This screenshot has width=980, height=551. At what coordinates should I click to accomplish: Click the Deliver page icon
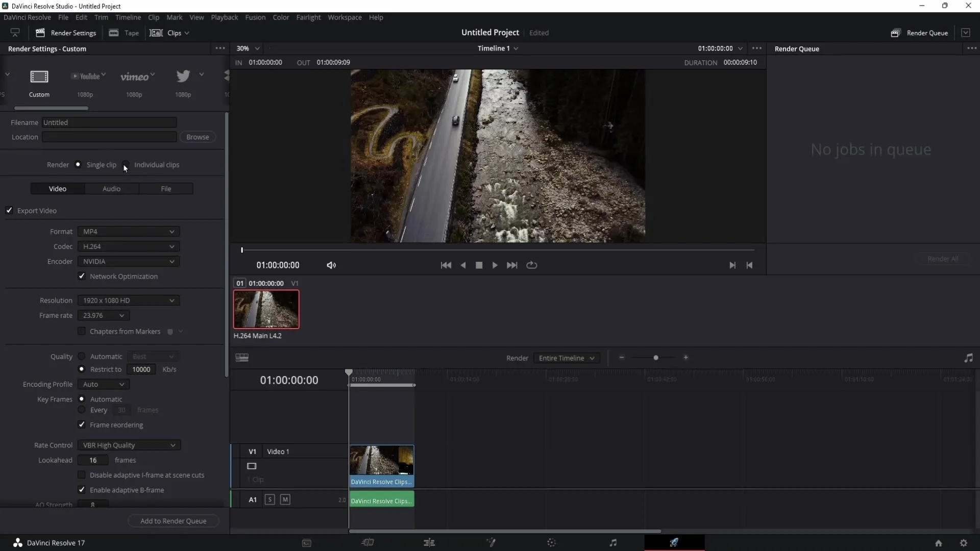click(x=674, y=543)
